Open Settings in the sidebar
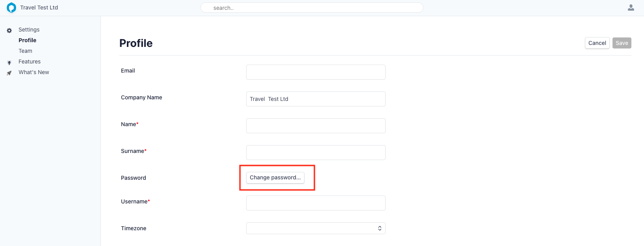The height and width of the screenshot is (246, 644). point(29,30)
